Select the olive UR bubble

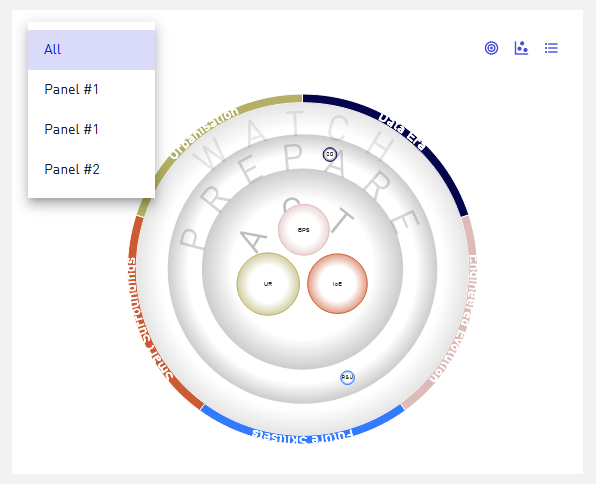[268, 284]
